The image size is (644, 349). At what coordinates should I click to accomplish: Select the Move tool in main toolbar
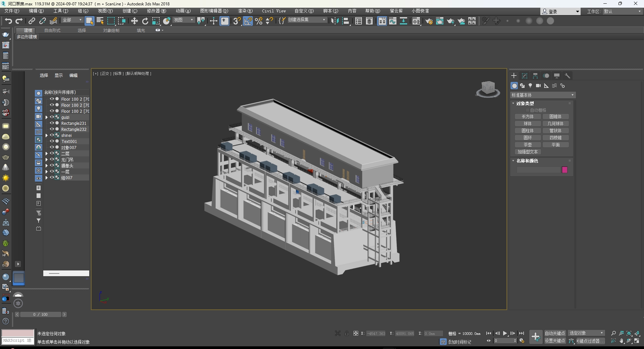pos(134,21)
